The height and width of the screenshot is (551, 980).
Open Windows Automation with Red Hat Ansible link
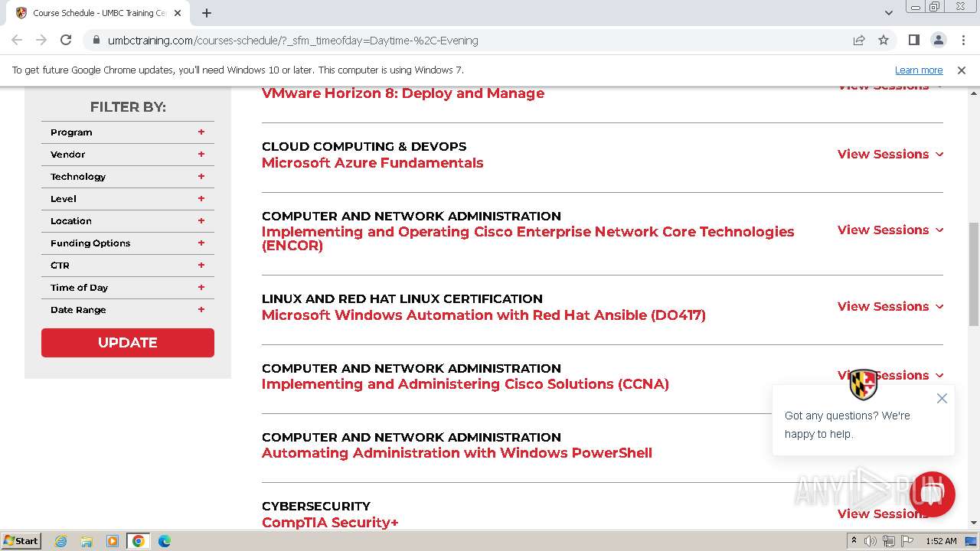[484, 315]
